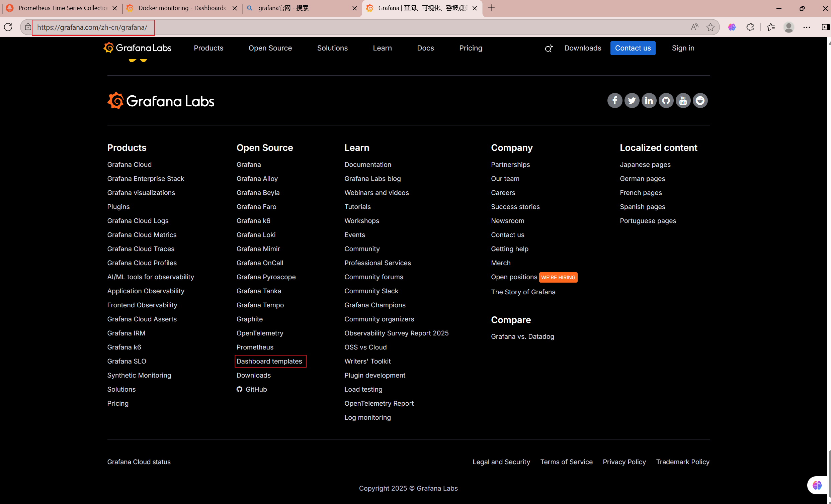Open Grafana Labs Facebook page icon
This screenshot has width=831, height=504.
614,100
